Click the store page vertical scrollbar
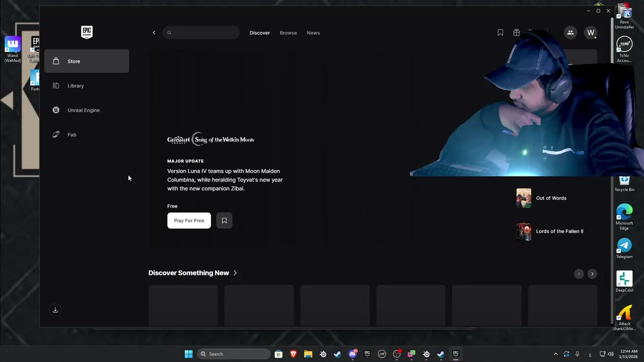This screenshot has height=362, width=644. pos(612,171)
